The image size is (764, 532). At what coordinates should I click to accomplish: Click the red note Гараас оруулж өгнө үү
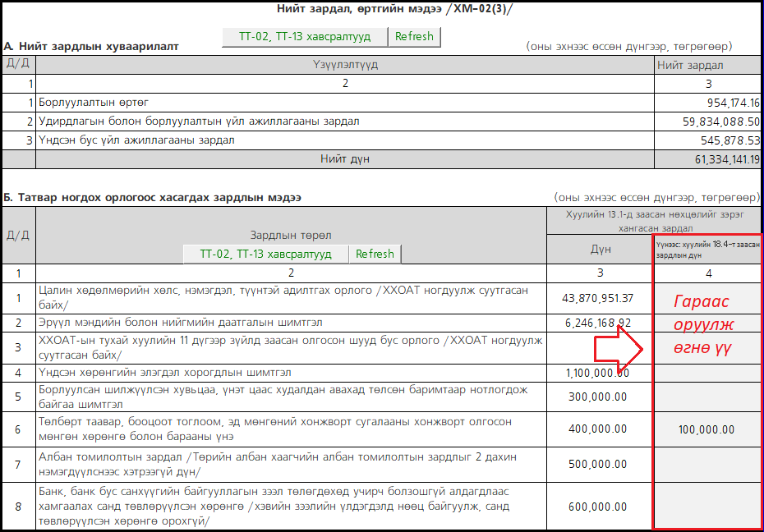703,323
